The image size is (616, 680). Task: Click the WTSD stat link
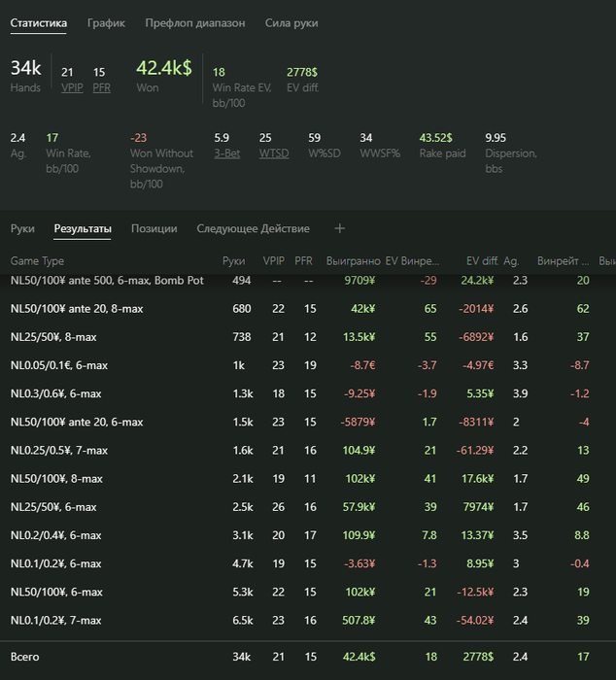(274, 153)
